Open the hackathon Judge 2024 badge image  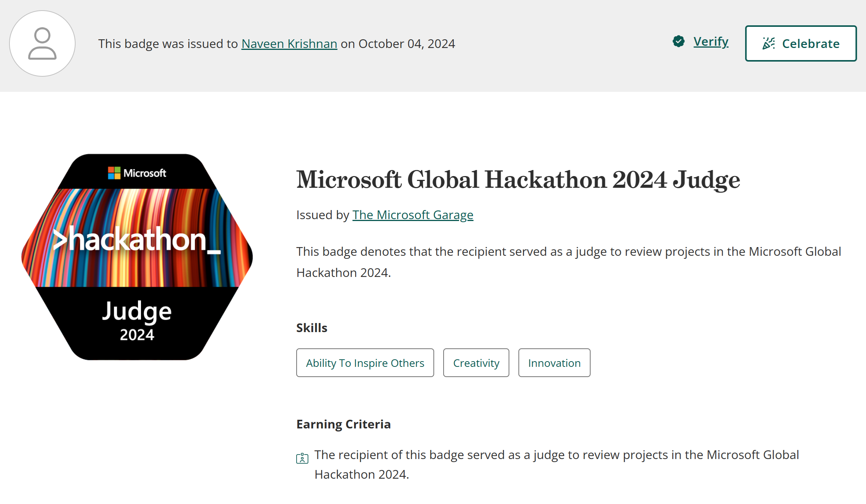click(137, 257)
